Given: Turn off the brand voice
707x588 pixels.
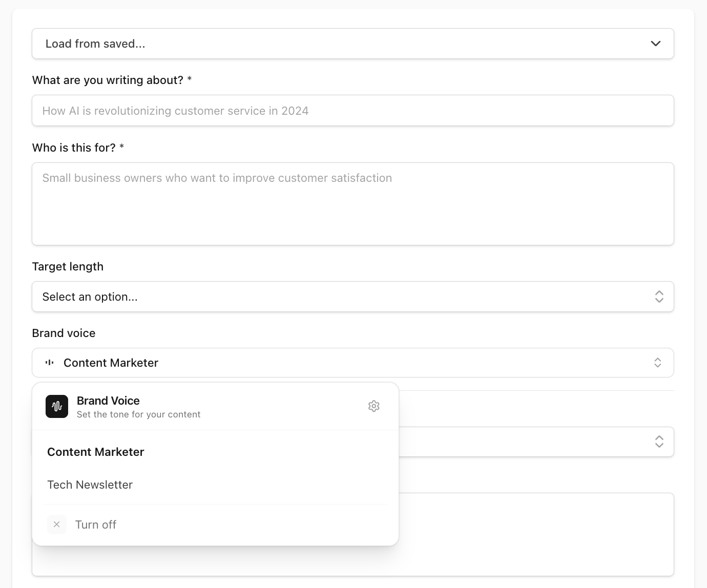Looking at the screenshot, I should (x=96, y=524).
